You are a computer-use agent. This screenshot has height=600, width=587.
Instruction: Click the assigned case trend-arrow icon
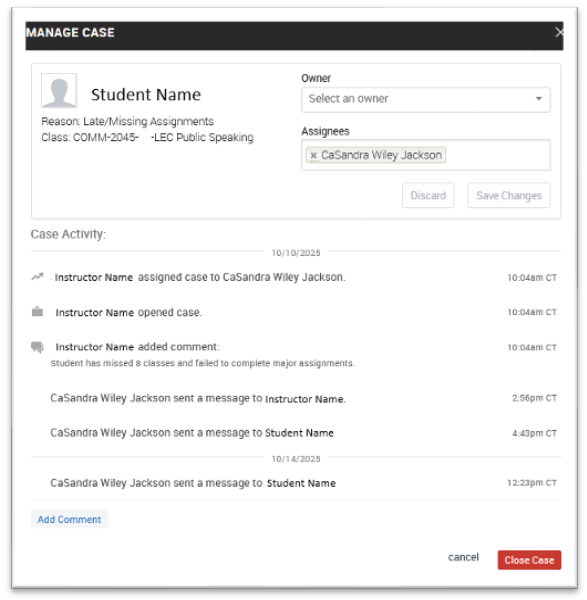(x=38, y=276)
